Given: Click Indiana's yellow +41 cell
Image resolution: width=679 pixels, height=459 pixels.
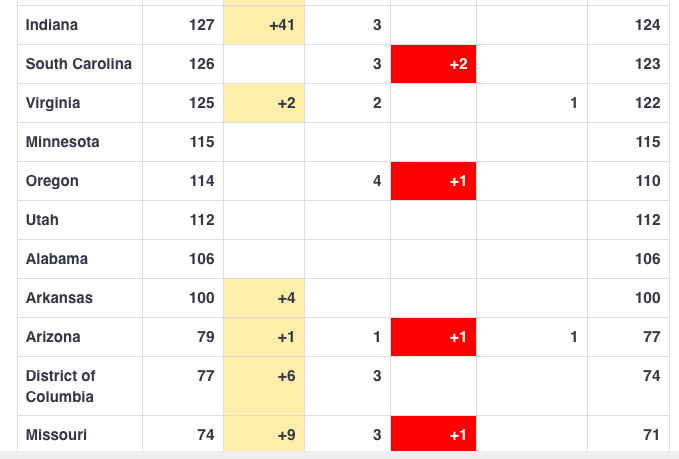Looking at the screenshot, I should (x=264, y=25).
